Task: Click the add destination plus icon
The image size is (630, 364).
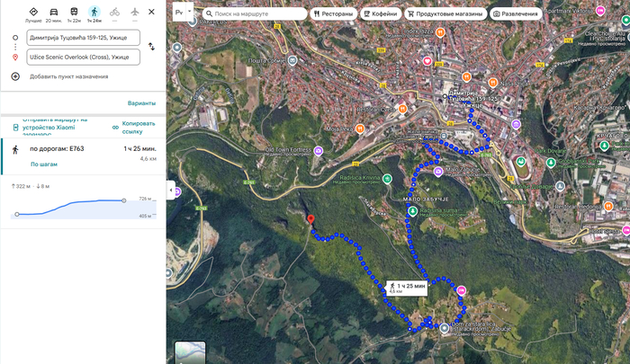Action: click(x=15, y=76)
